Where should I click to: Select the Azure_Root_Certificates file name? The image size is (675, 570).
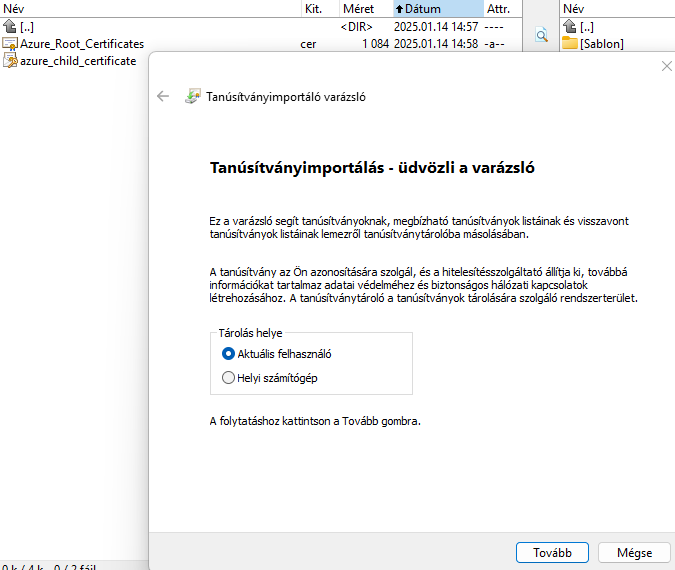(82, 44)
